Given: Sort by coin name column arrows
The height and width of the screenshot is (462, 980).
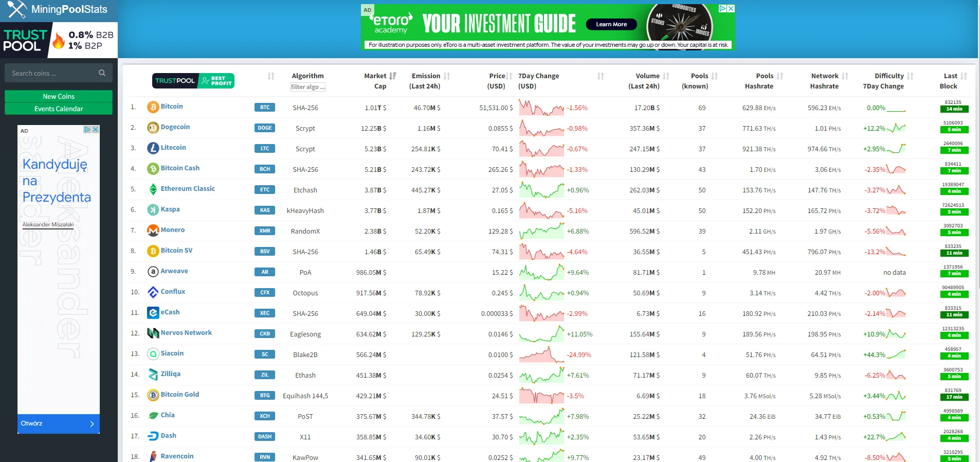Looking at the screenshot, I should [x=271, y=76].
